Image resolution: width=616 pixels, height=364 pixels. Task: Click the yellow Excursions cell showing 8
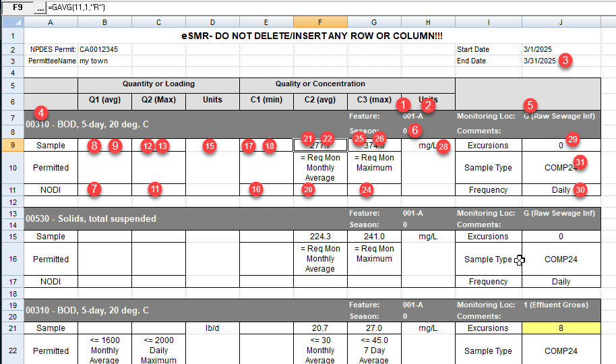[x=561, y=328]
